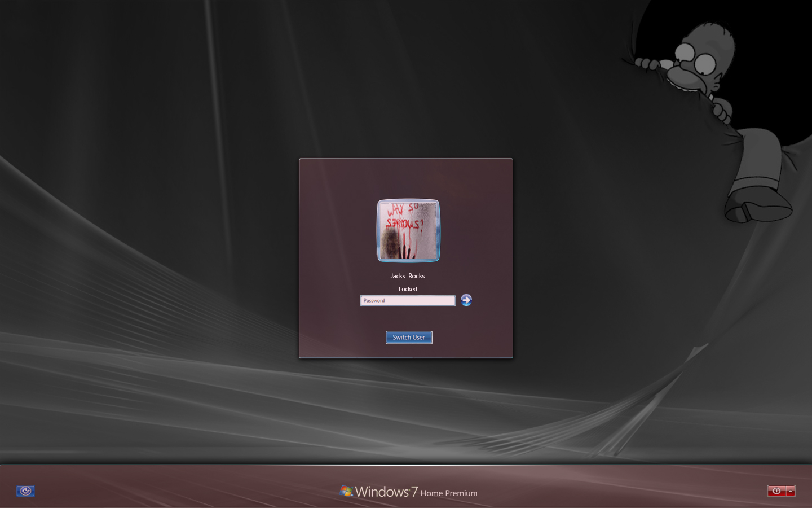This screenshot has height=508, width=812.
Task: Activate the round shutdown icon
Action: click(x=776, y=491)
